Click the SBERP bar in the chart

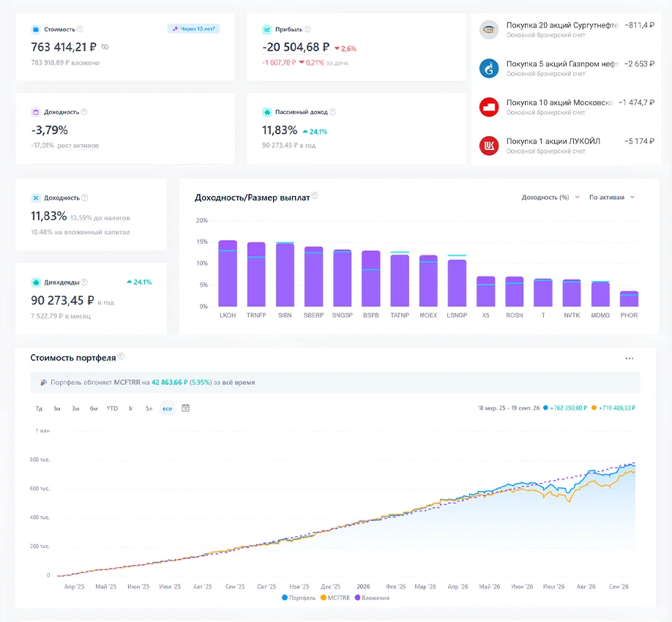[314, 277]
